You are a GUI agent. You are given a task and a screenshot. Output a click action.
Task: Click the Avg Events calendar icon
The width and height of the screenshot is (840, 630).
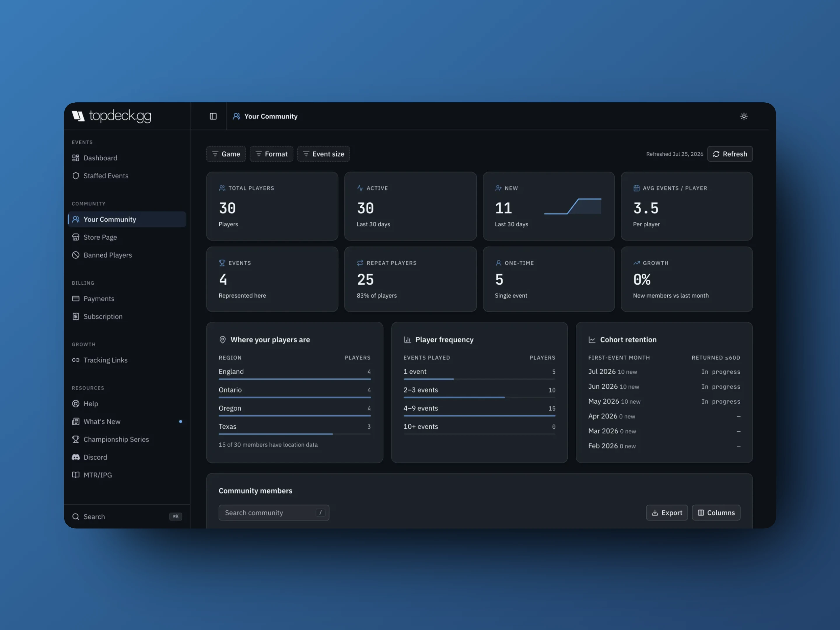click(636, 188)
